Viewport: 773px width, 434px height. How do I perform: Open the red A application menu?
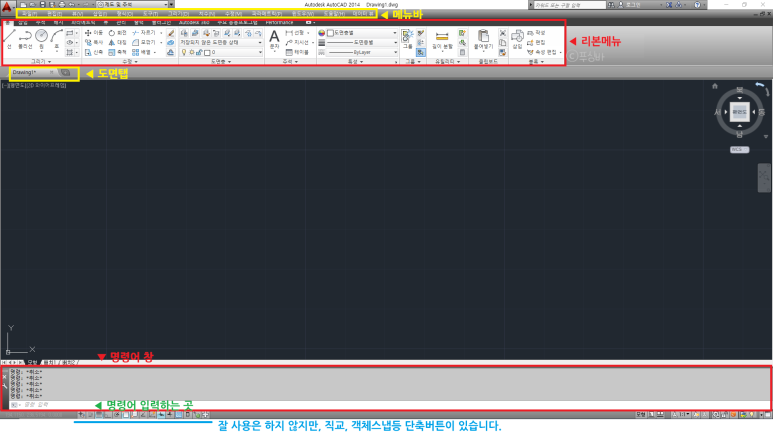click(x=6, y=6)
